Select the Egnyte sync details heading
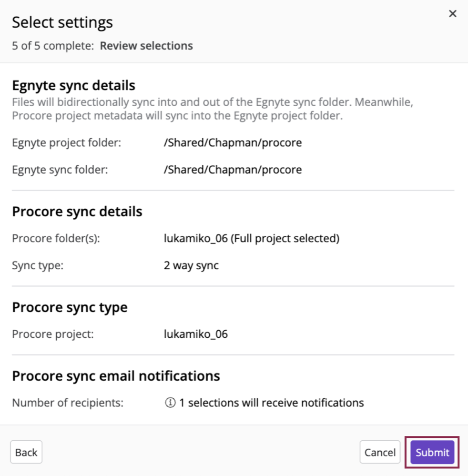468x476 pixels. pyautogui.click(x=73, y=85)
